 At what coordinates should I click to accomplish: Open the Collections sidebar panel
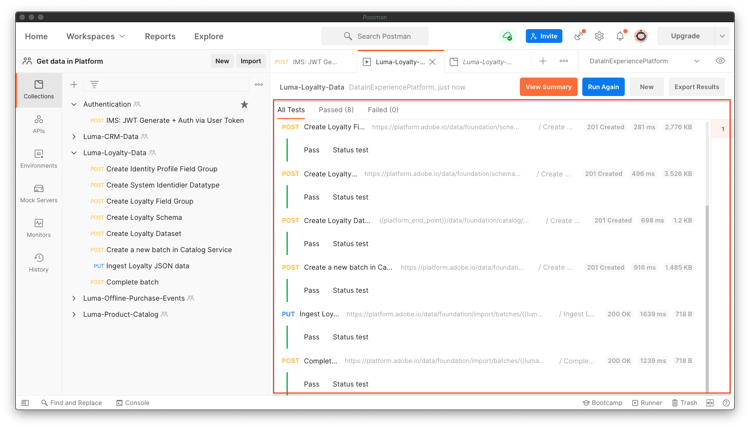click(39, 90)
